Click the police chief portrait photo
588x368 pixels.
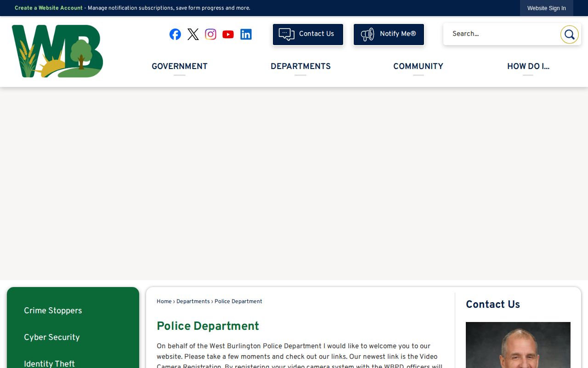pyautogui.click(x=518, y=345)
